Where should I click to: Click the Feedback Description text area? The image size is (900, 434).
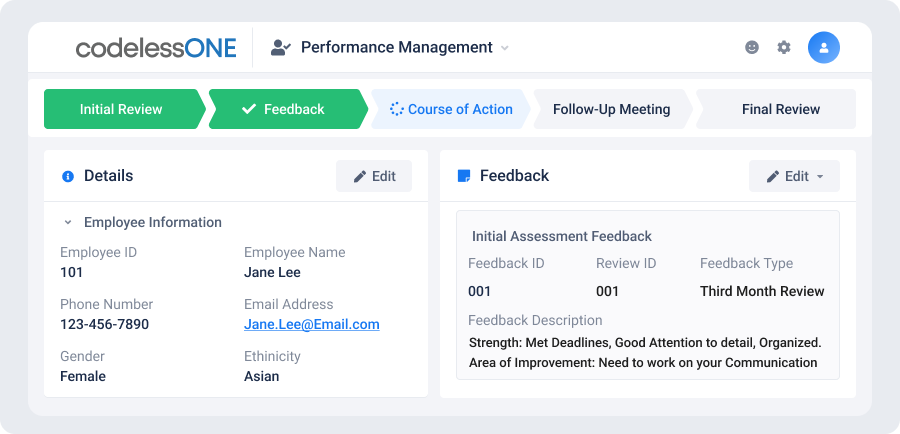(645, 352)
